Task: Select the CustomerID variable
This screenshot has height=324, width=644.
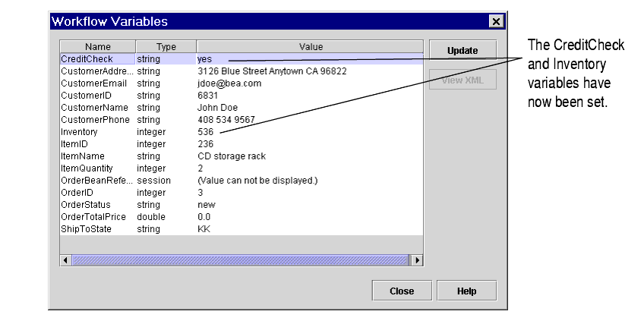Action: [x=86, y=96]
